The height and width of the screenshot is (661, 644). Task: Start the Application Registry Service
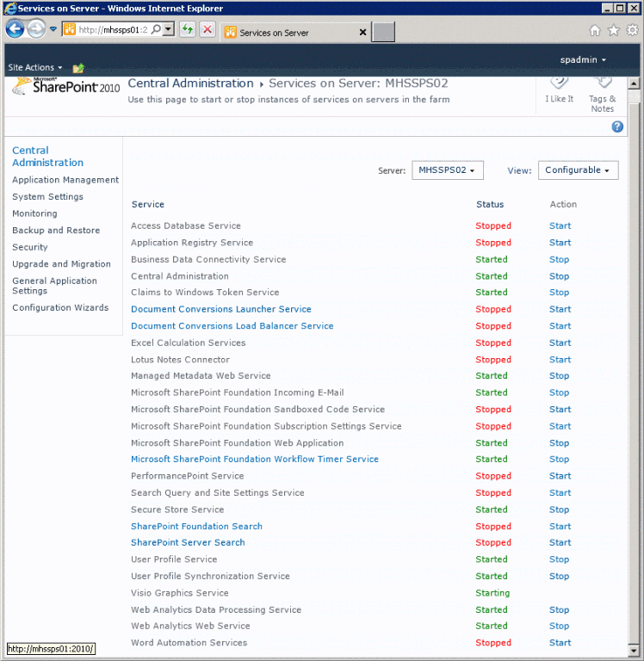pyautogui.click(x=560, y=243)
